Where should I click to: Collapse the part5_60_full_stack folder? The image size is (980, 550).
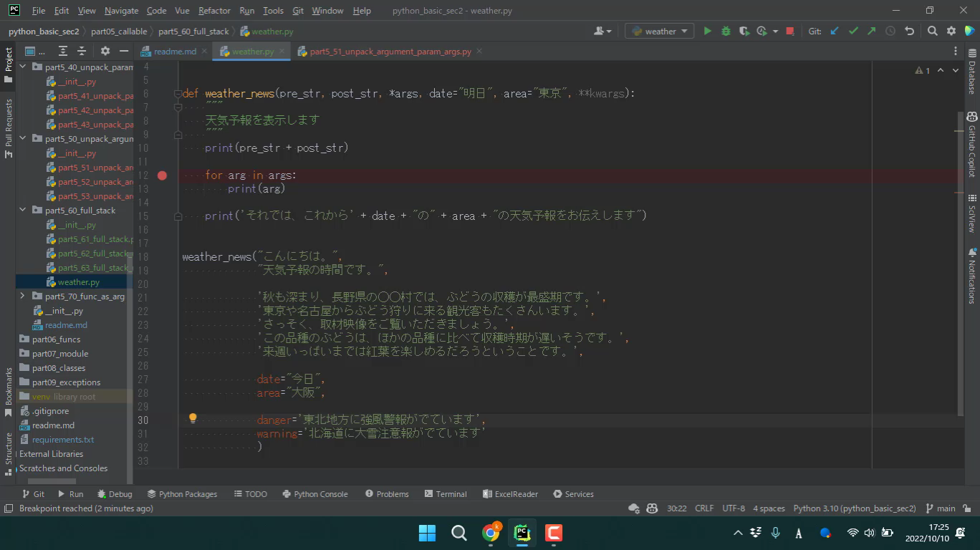pos(22,210)
